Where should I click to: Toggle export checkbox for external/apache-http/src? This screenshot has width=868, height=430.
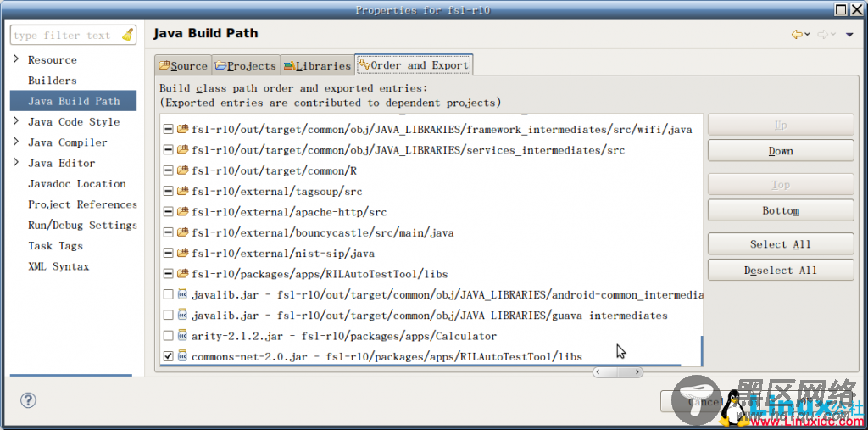pos(169,212)
